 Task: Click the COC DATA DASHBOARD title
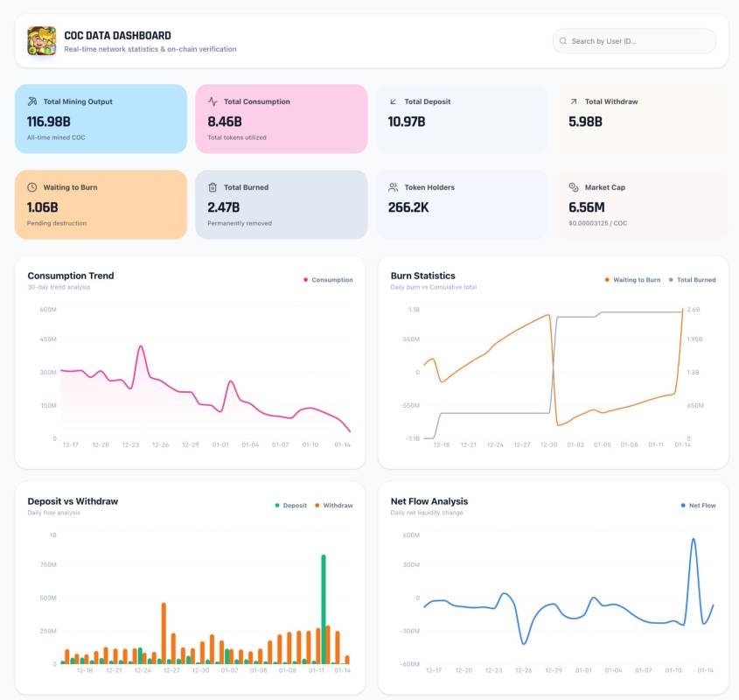[x=117, y=36]
